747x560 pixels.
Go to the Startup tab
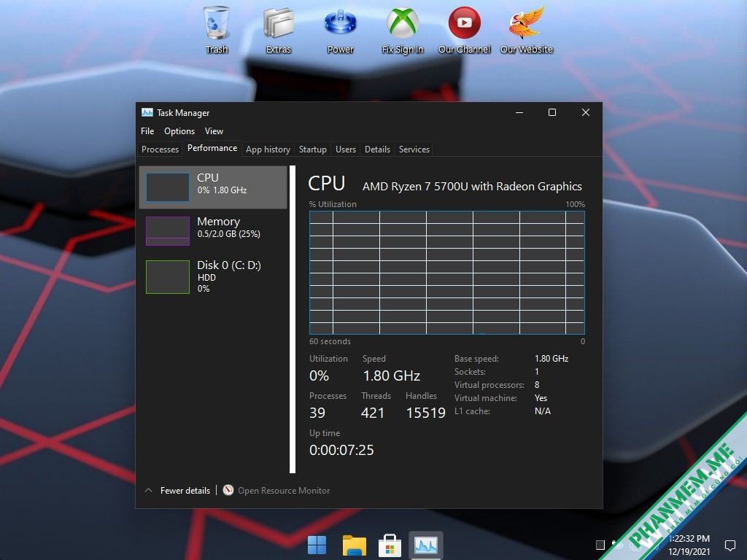(x=312, y=149)
